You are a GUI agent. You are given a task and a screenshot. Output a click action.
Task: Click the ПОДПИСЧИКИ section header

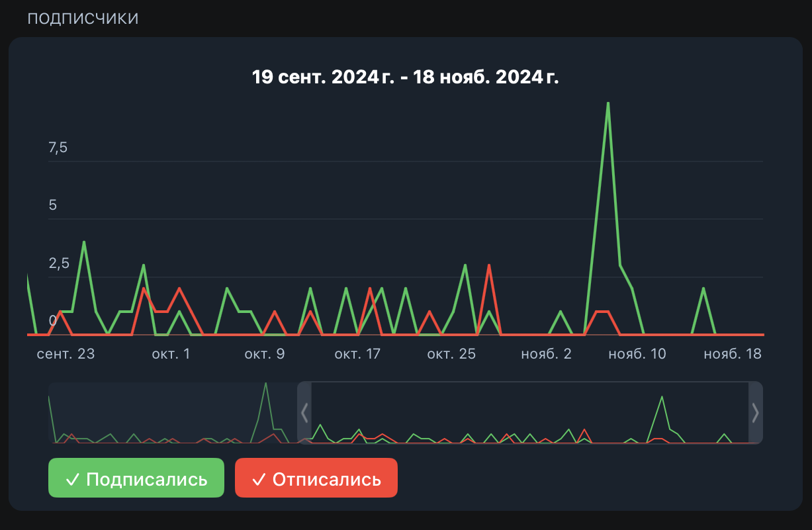[83, 18]
